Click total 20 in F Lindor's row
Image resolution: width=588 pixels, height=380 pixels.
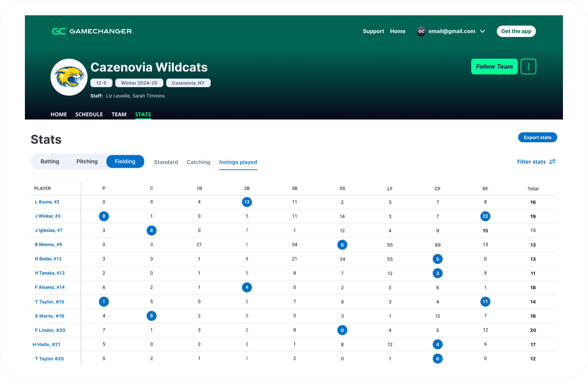533,330
